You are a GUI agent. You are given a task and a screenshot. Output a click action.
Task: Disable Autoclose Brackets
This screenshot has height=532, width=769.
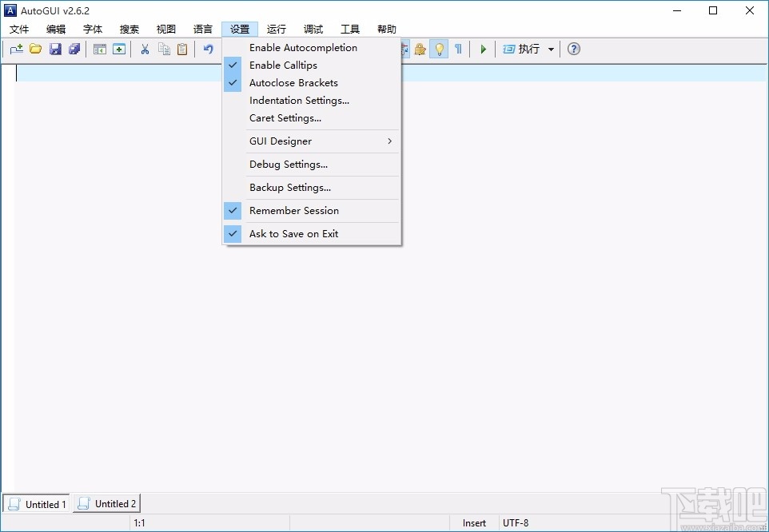pyautogui.click(x=293, y=82)
